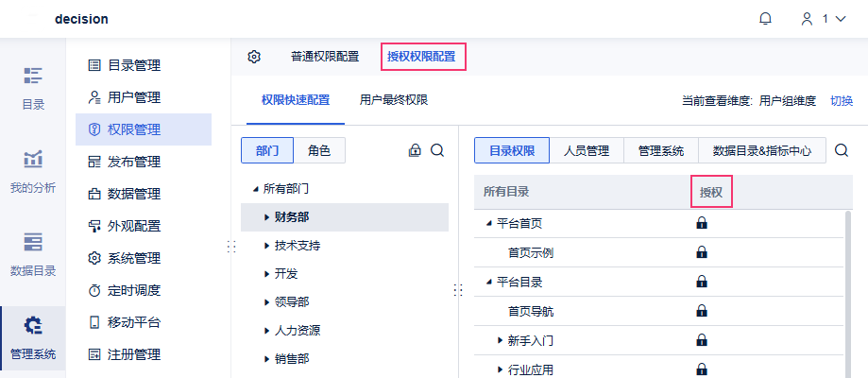Image resolution: width=868 pixels, height=378 pixels.
Task: Select the 普通权限配置 tab
Action: [x=325, y=57]
